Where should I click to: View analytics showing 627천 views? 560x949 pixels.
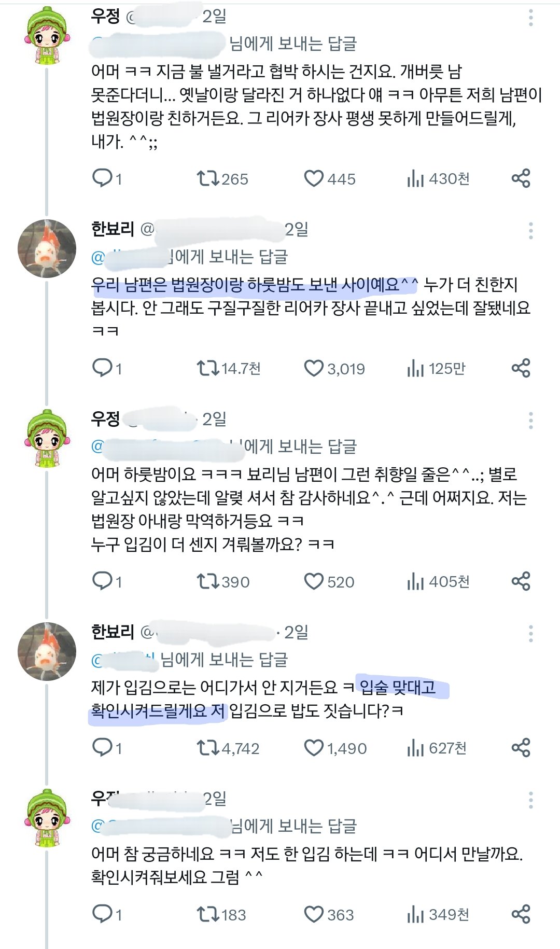pyautogui.click(x=416, y=748)
